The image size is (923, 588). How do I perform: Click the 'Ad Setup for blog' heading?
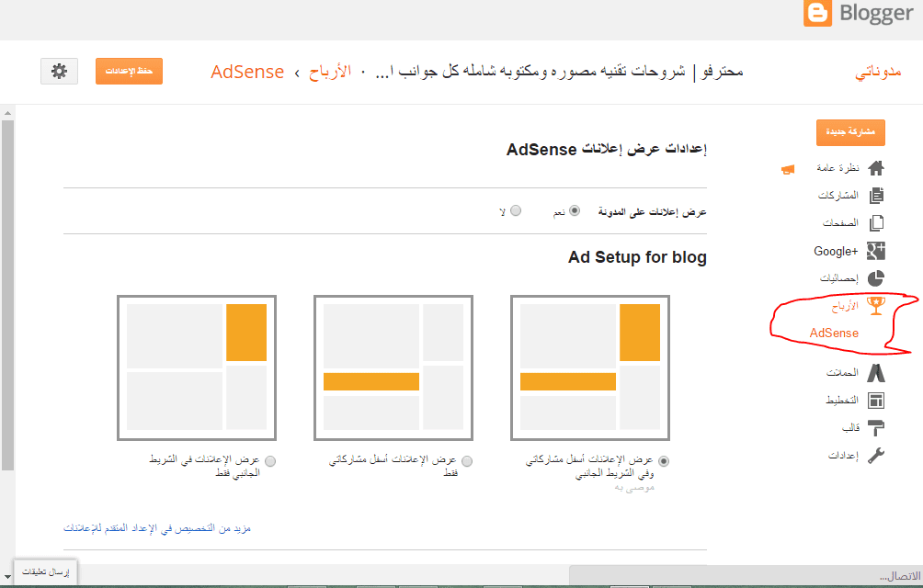pos(637,257)
